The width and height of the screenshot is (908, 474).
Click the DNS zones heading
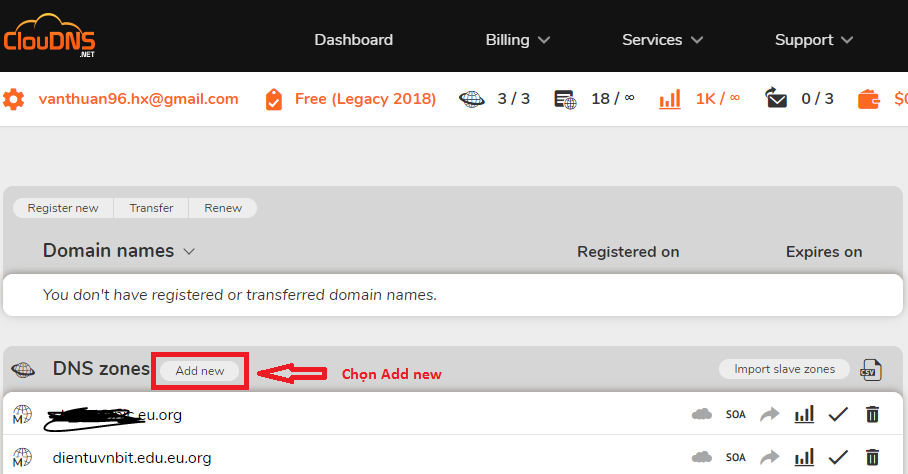(101, 369)
